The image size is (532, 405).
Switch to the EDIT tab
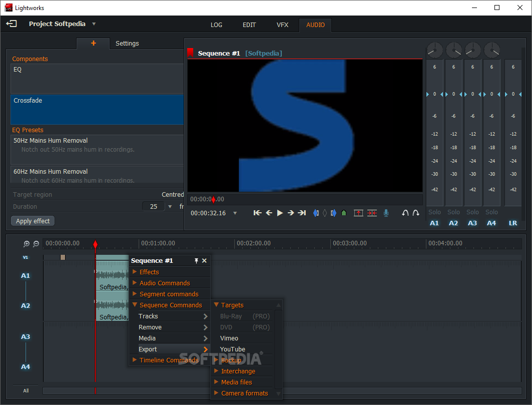[x=249, y=25]
